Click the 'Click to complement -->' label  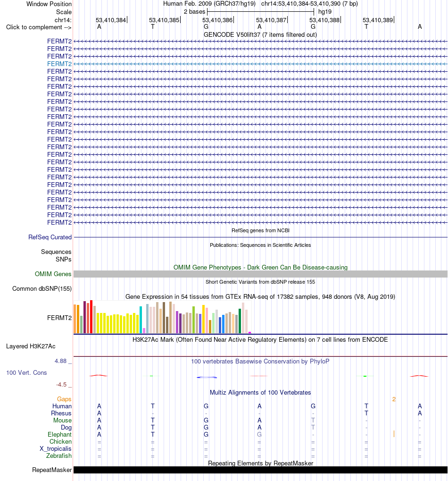[x=39, y=27]
